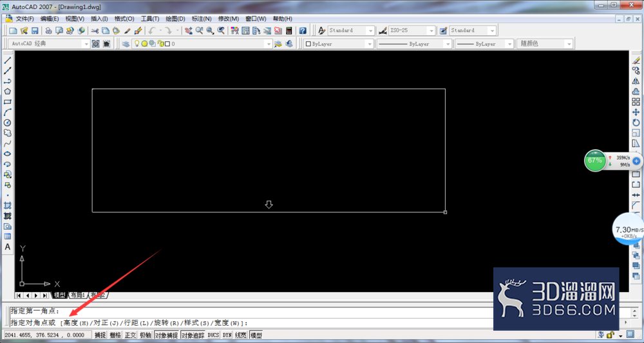Click the Open file icon
644x343 pixels.
point(24,31)
